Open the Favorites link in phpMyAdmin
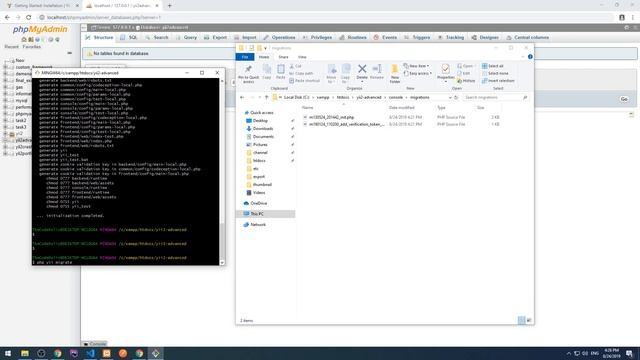The height and width of the screenshot is (360, 640). (x=31, y=47)
